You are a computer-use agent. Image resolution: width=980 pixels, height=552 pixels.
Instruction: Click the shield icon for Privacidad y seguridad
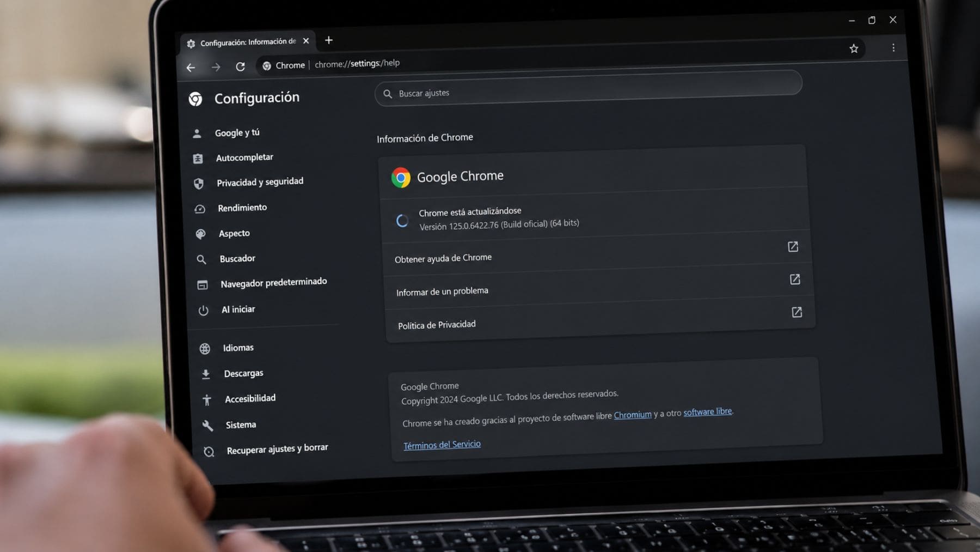point(199,184)
